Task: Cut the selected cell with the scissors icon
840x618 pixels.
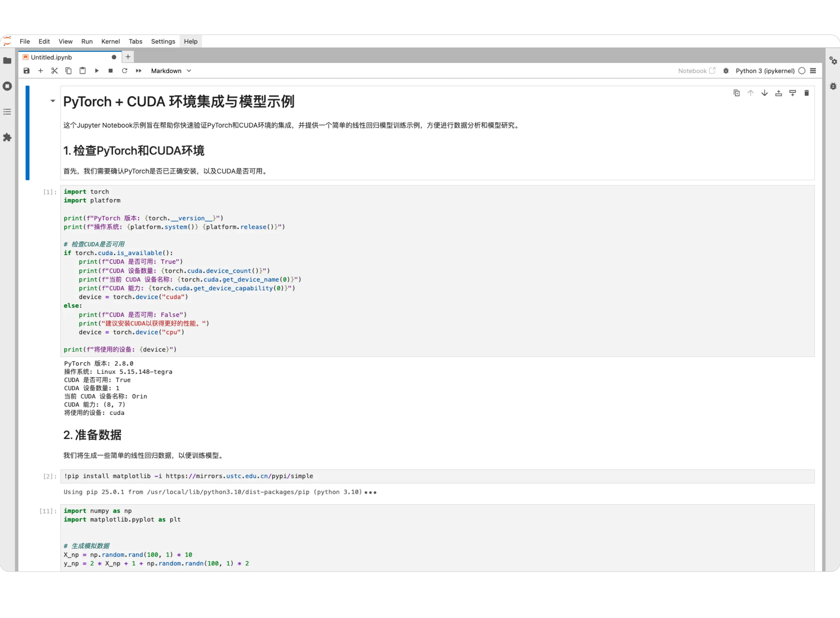Action: point(55,71)
